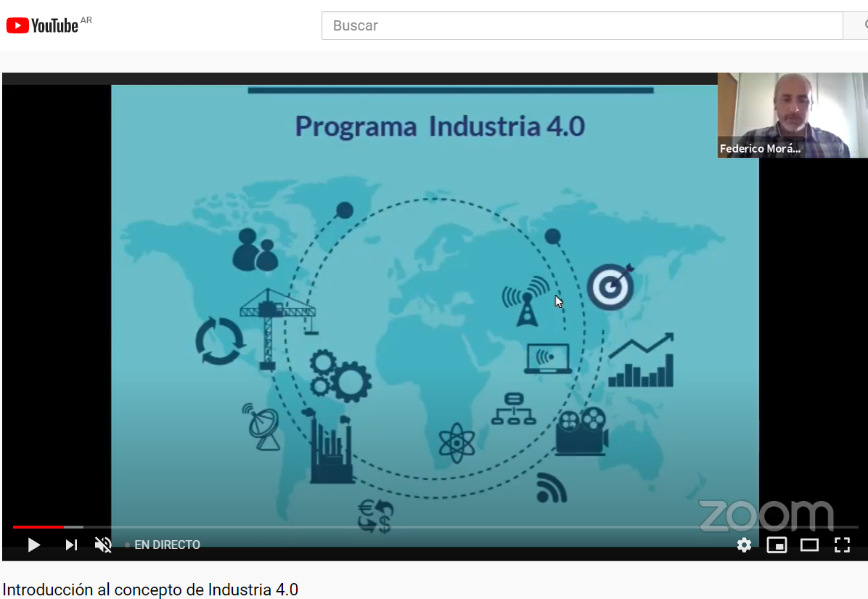Click the YouTube logo to go home

point(43,25)
